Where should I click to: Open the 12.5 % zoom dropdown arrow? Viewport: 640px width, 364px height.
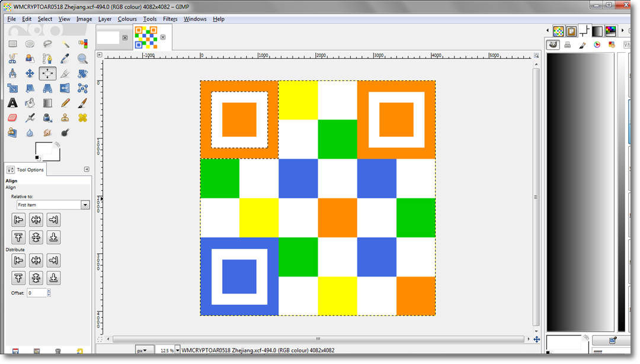178,350
